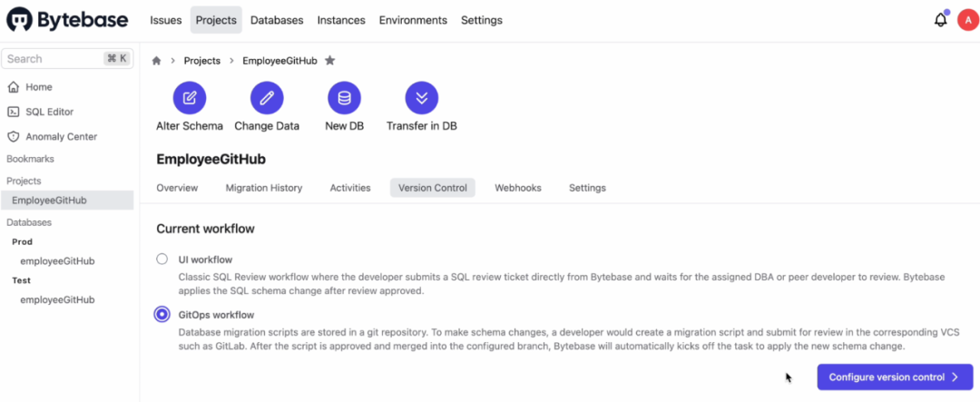Image resolution: width=980 pixels, height=402 pixels.
Task: Switch to the Migration History tab
Action: pos(263,188)
